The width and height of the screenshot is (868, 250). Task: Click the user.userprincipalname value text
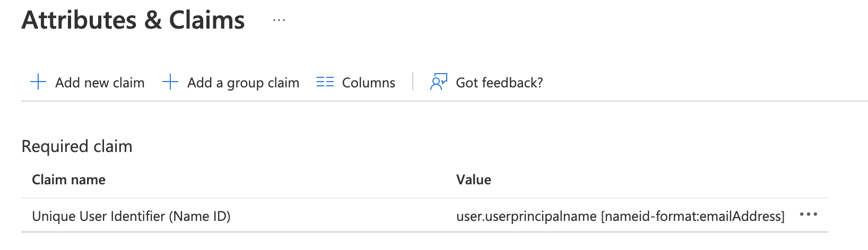526,216
